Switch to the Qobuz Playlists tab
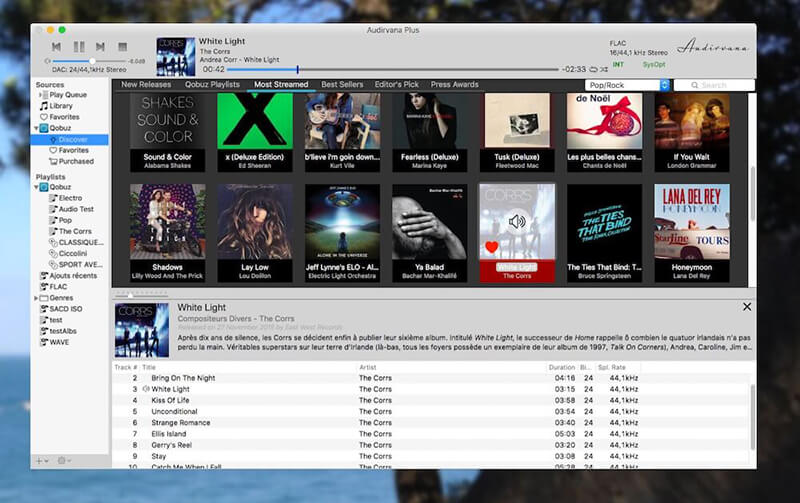Image resolution: width=800 pixels, height=503 pixels. [x=212, y=85]
